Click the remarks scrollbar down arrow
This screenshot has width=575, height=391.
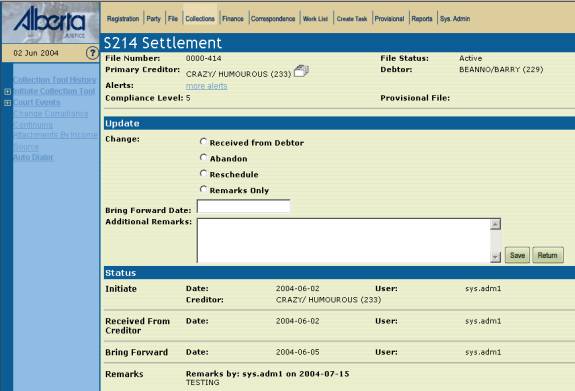tap(495, 257)
